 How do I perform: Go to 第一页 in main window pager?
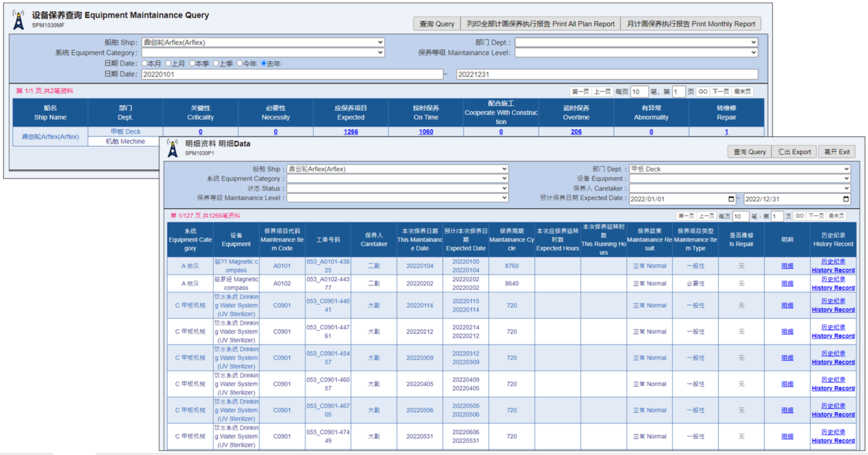coord(581,91)
